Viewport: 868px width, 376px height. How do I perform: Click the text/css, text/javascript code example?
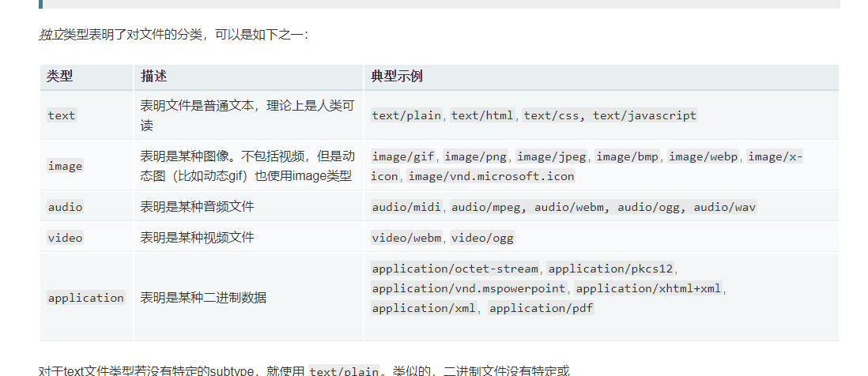click(610, 115)
